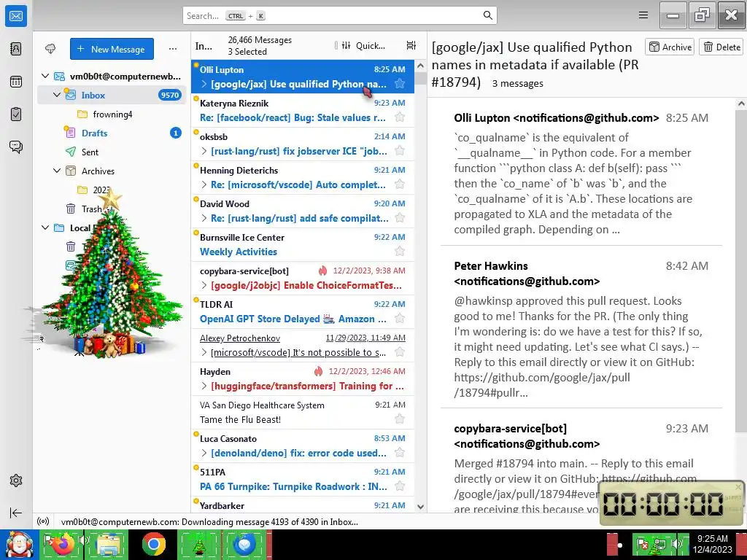747x560 pixels.
Task: Open the TLDR AI OpenAI GPT Store email
Action: point(303,311)
